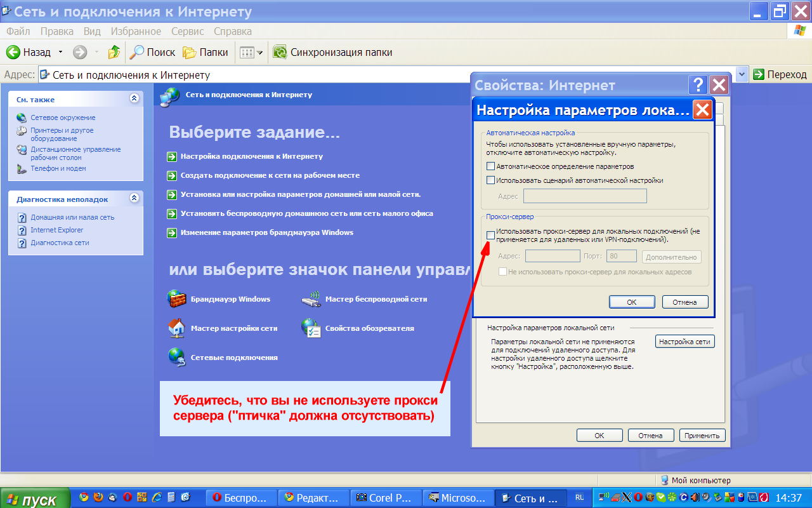The height and width of the screenshot is (508, 812).
Task: Launch Мастер беспроводной сети
Action: (x=364, y=299)
